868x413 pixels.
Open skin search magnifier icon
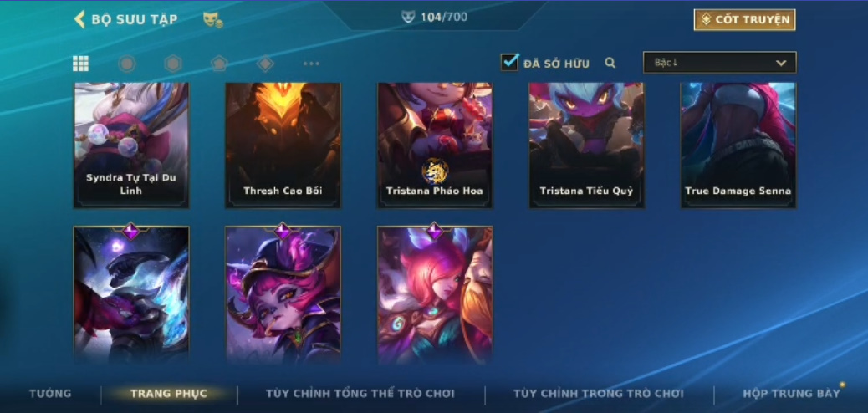click(x=610, y=63)
